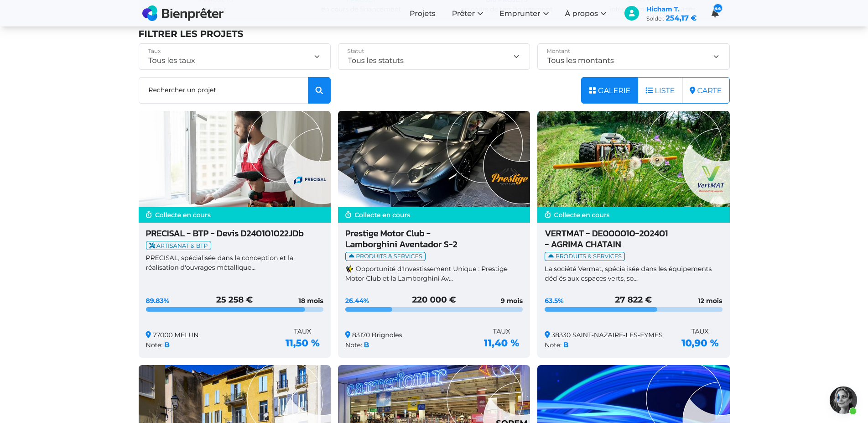This screenshot has height=423, width=868.
Task: Click the amount 25 258 €
Action: pyautogui.click(x=234, y=300)
